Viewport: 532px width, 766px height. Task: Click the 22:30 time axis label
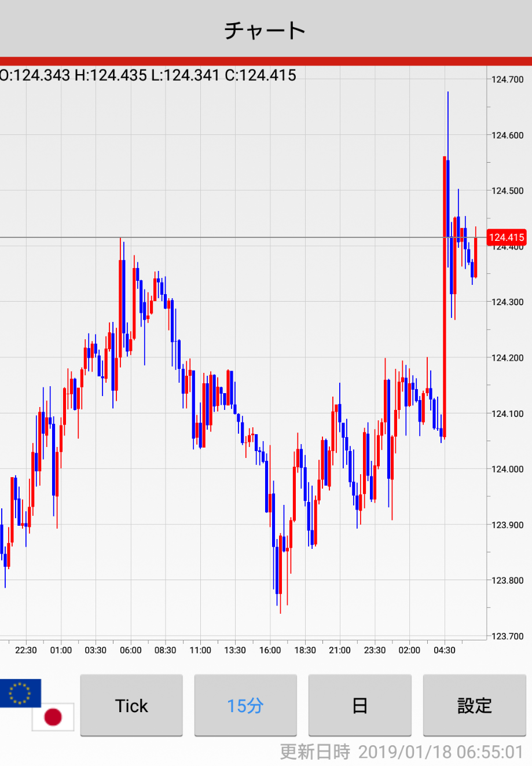26,650
